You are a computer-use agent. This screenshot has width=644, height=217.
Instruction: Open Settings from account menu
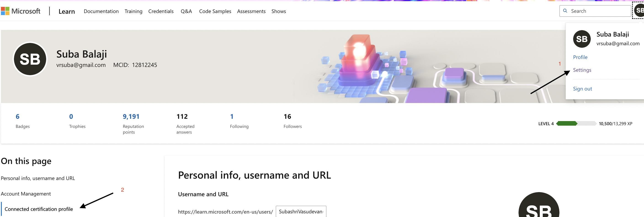click(x=582, y=70)
